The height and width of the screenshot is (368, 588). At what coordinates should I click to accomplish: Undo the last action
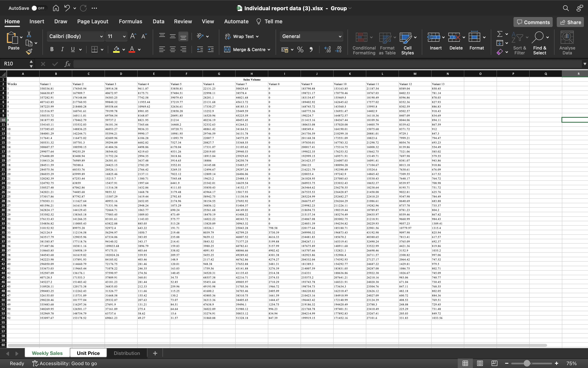pyautogui.click(x=67, y=8)
